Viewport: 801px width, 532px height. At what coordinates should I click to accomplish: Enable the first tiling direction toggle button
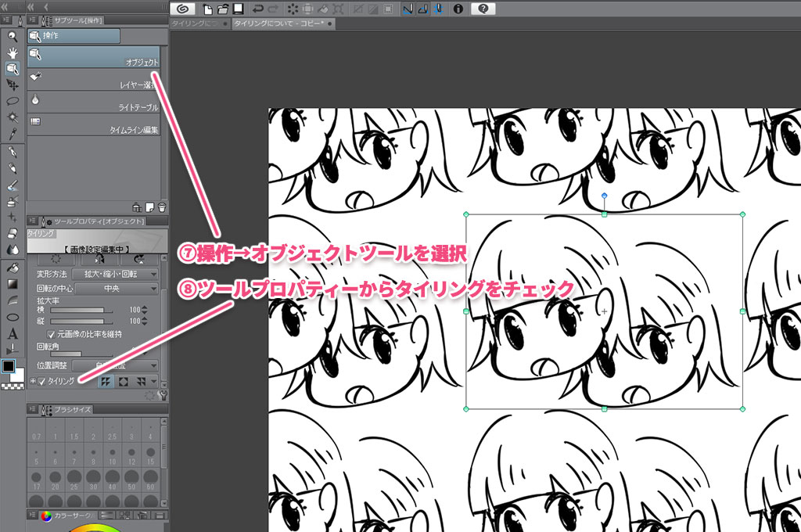(106, 381)
